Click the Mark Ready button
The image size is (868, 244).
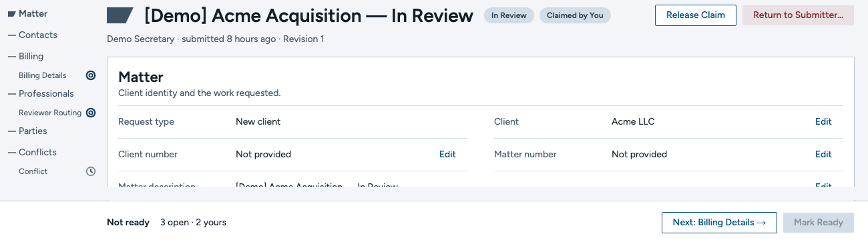coord(819,223)
